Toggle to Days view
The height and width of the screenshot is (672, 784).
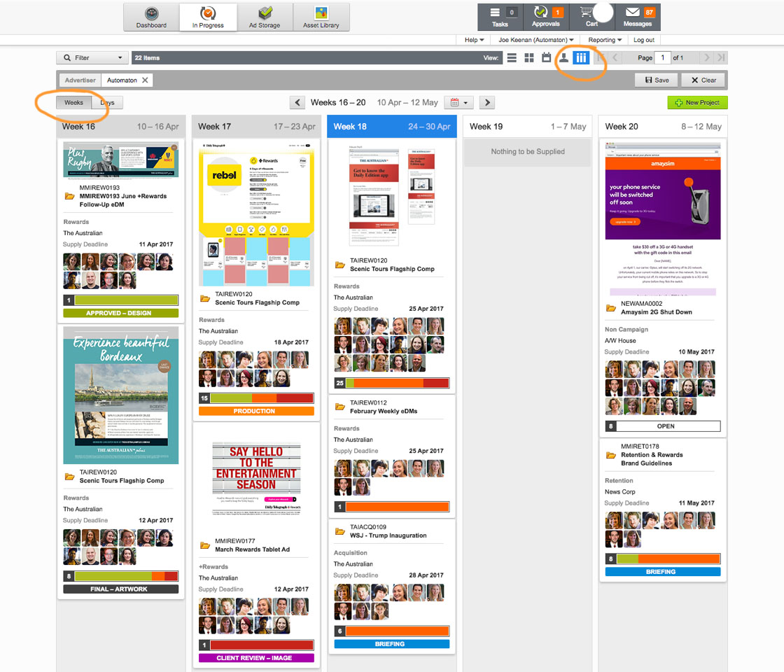coord(107,103)
